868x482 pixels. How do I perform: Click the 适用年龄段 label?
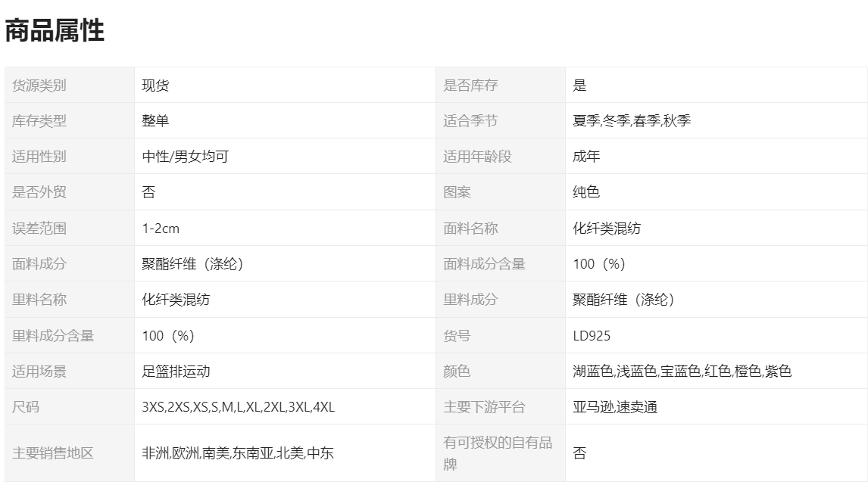click(477, 157)
